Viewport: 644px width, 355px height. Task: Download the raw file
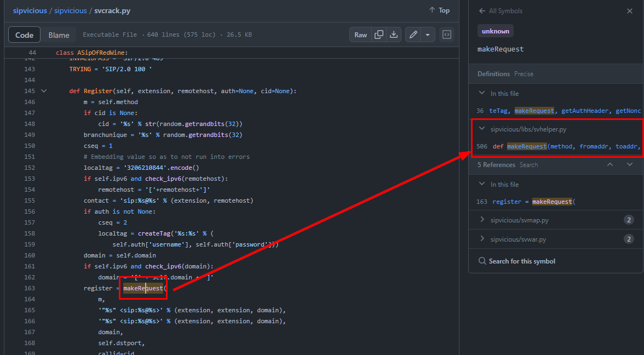point(393,35)
